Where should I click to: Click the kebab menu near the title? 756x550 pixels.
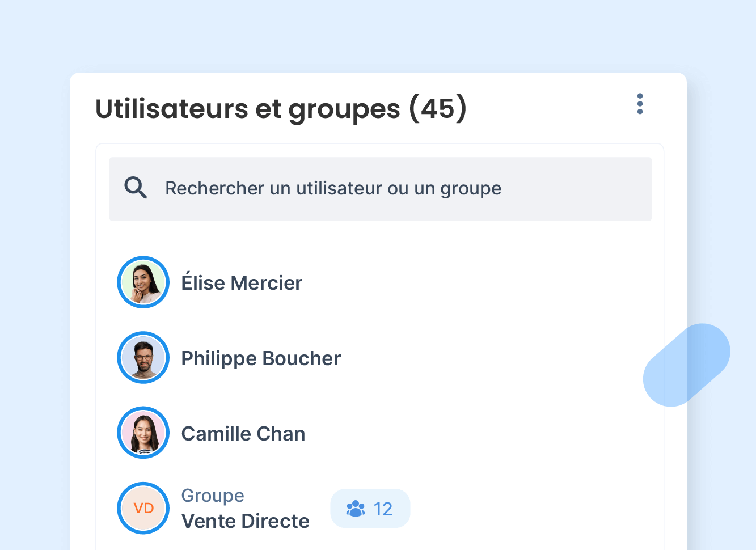[640, 104]
